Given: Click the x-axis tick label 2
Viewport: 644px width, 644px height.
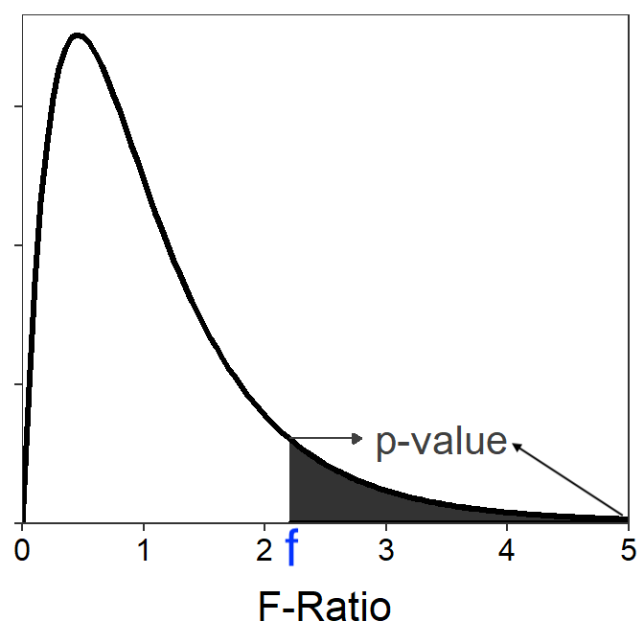Looking at the screenshot, I should pyautogui.click(x=265, y=550).
